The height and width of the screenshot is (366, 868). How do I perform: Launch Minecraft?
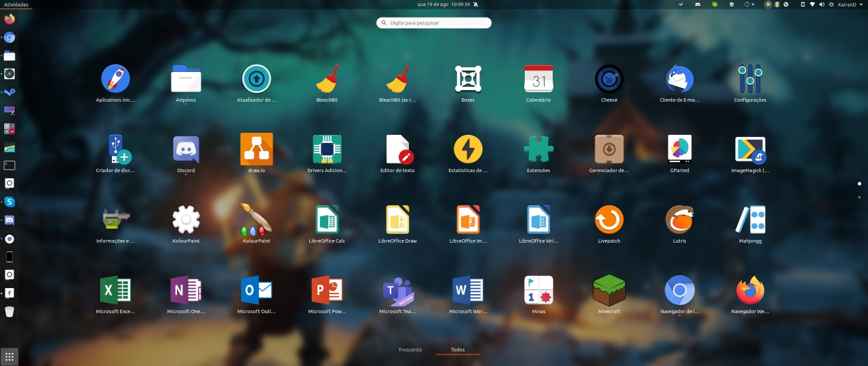tap(609, 290)
